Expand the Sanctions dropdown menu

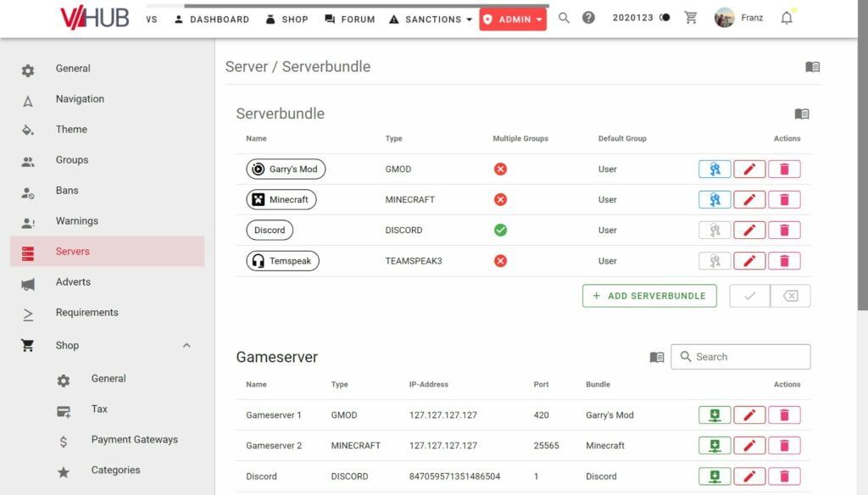pos(431,19)
